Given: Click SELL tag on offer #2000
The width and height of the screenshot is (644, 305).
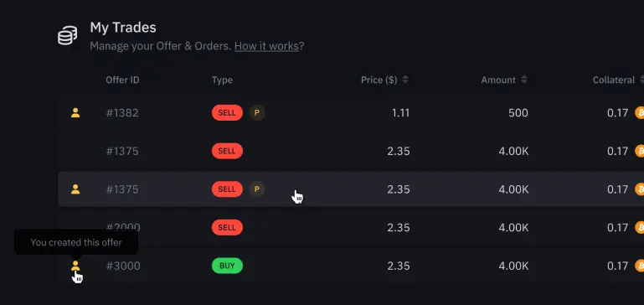Looking at the screenshot, I should pos(227,227).
